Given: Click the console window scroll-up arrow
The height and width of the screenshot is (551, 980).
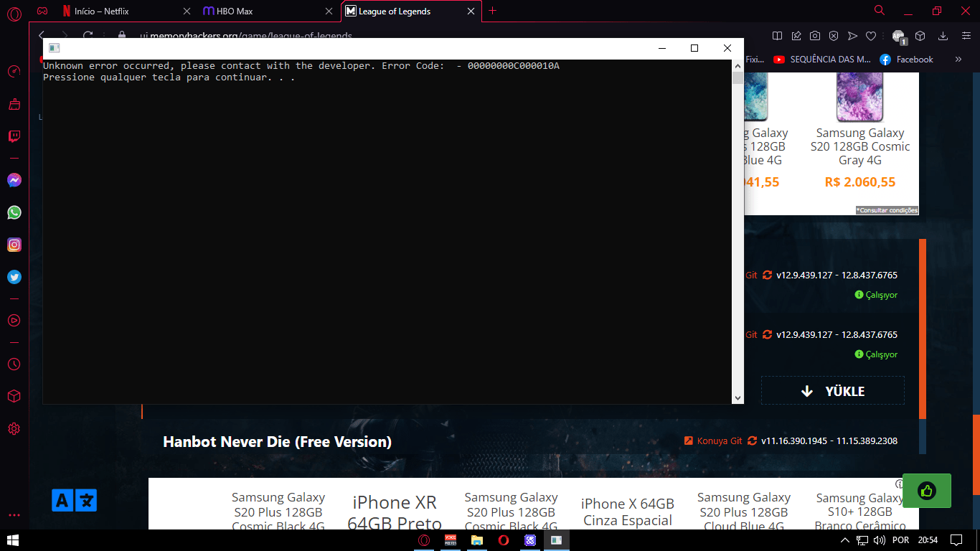Looking at the screenshot, I should (738, 66).
